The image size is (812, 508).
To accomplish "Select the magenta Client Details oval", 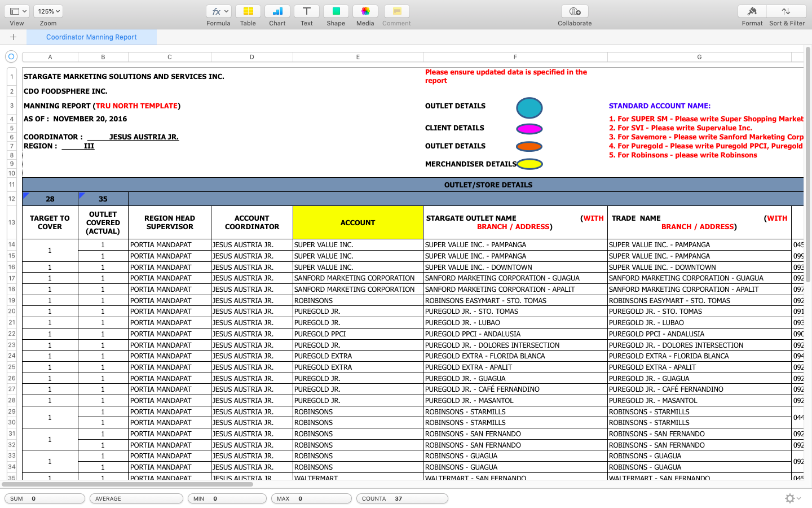I will 529,129.
